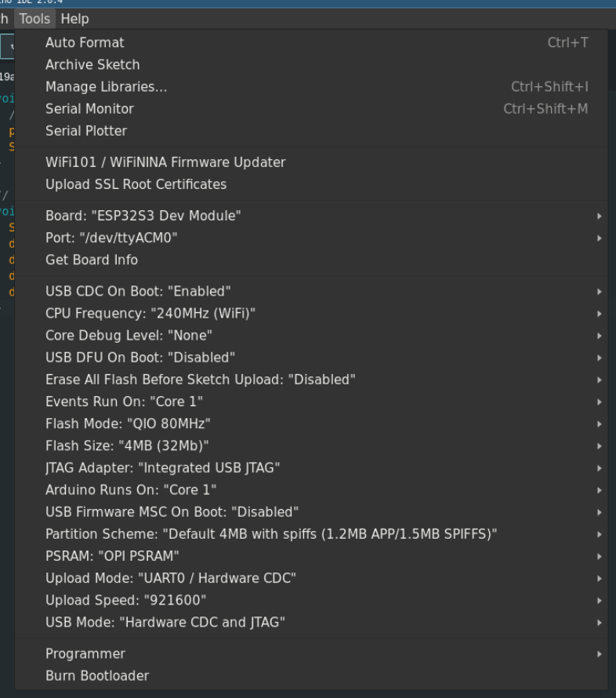Open the Serial Plotter
The height and width of the screenshot is (698, 616).
[x=86, y=131]
